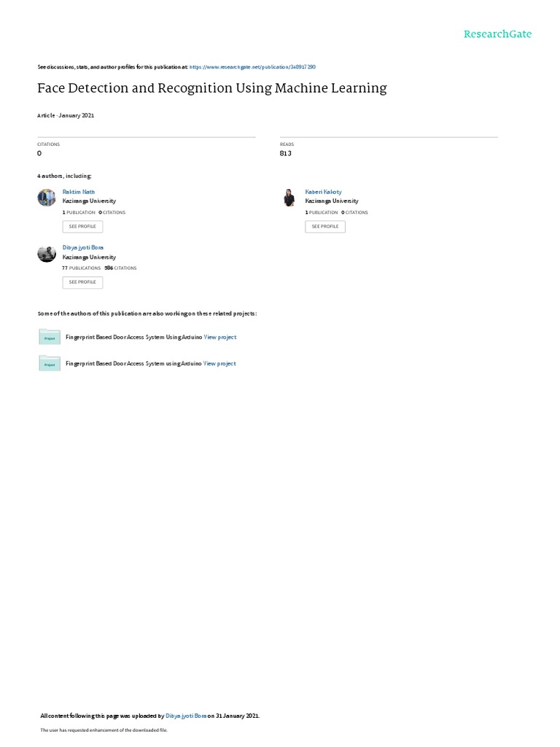The image size is (560, 747).
Task: Click the Raktim Nath author name
Action: pos(79,192)
